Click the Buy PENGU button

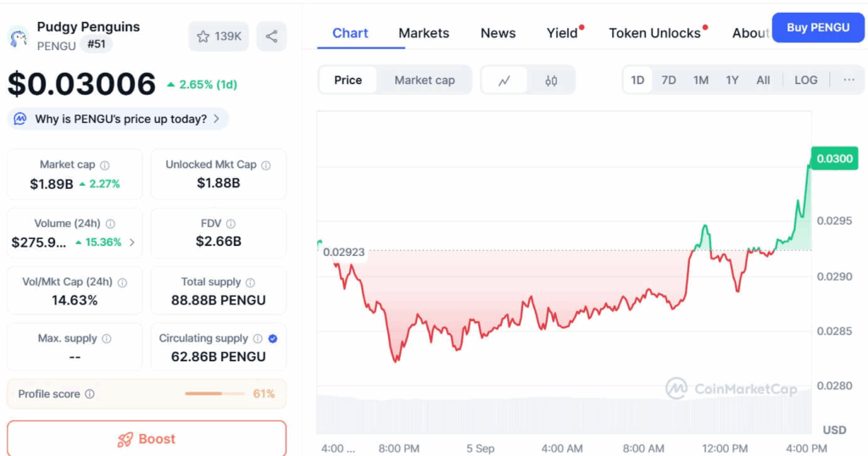pos(818,28)
